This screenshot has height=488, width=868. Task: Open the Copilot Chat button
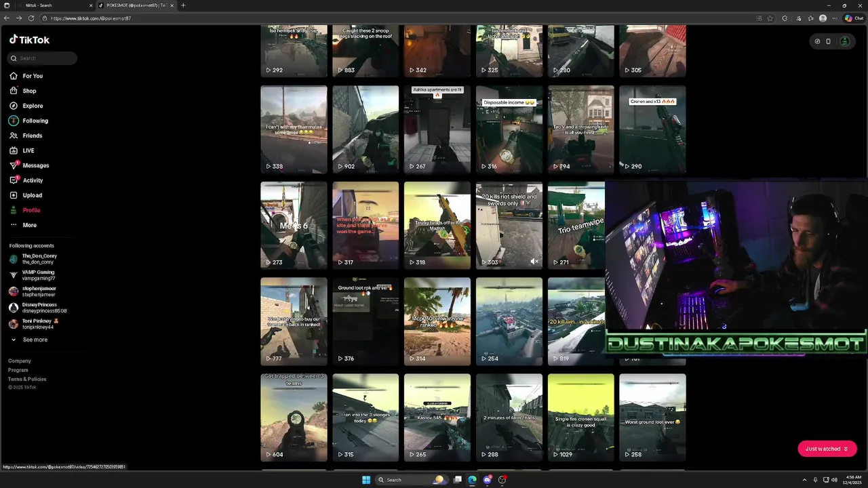854,18
